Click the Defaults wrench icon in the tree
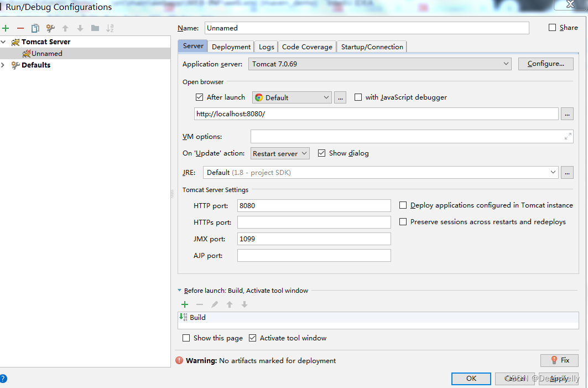This screenshot has width=588, height=388. point(15,65)
